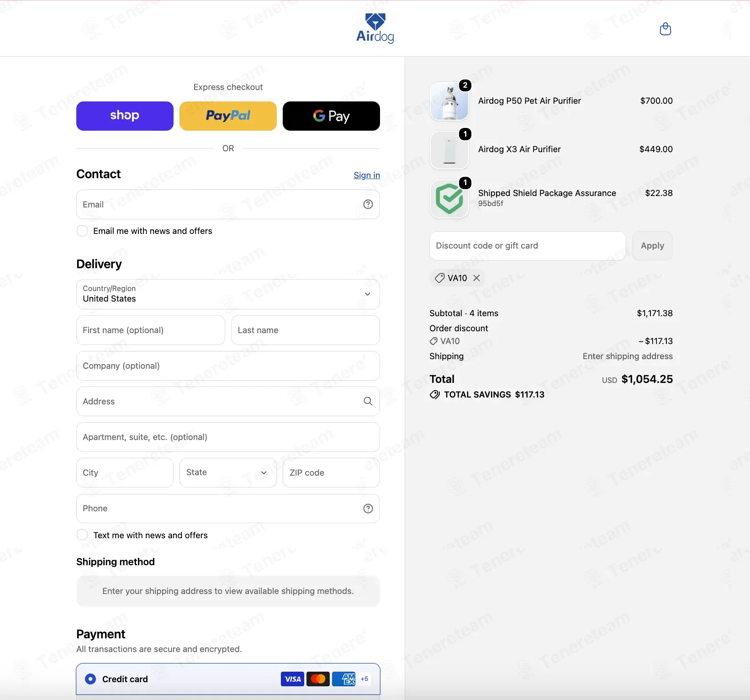Viewport: 750px width, 700px height.
Task: Pay with Shop Pay express button
Action: [x=125, y=116]
